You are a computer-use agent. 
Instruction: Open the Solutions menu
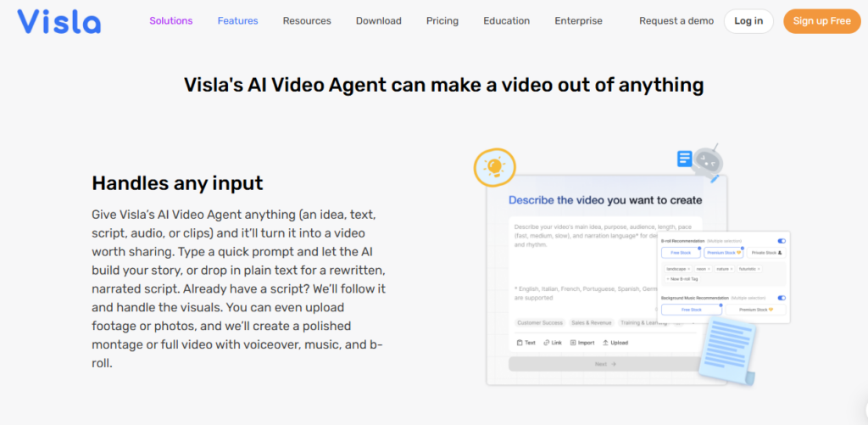(x=171, y=21)
